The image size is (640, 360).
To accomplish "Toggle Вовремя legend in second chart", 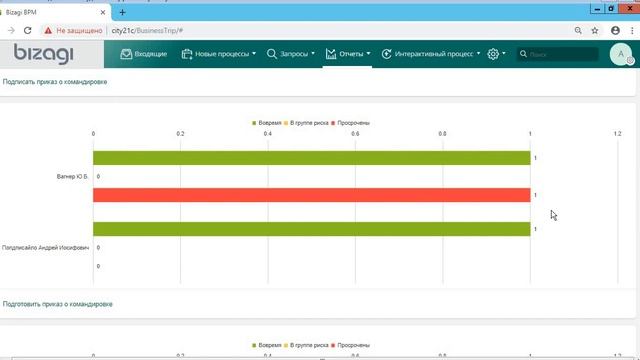I will click(x=267, y=345).
